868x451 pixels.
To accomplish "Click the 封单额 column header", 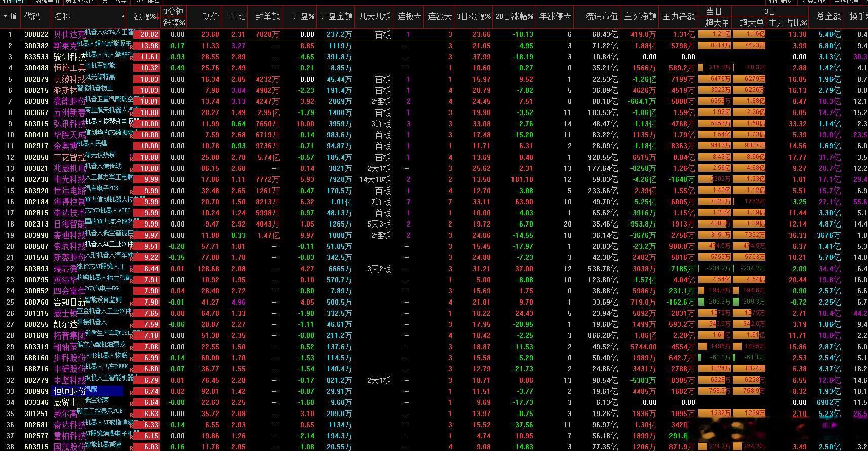I will click(267, 16).
